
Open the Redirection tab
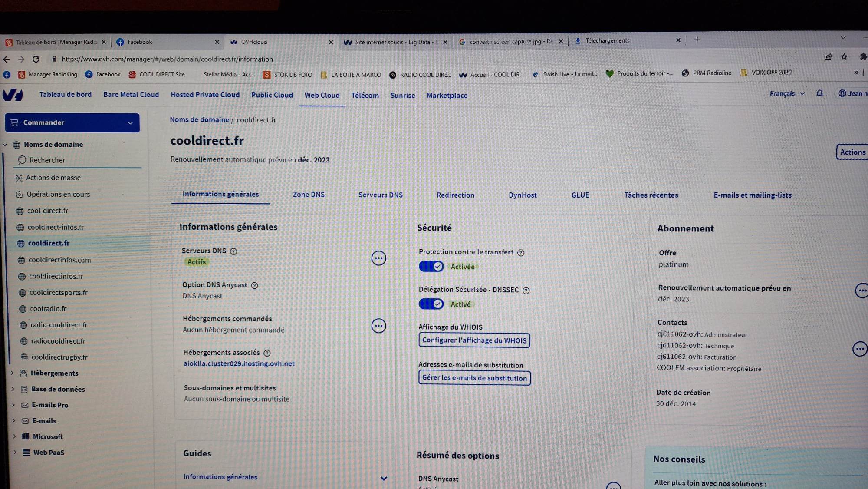(x=455, y=195)
